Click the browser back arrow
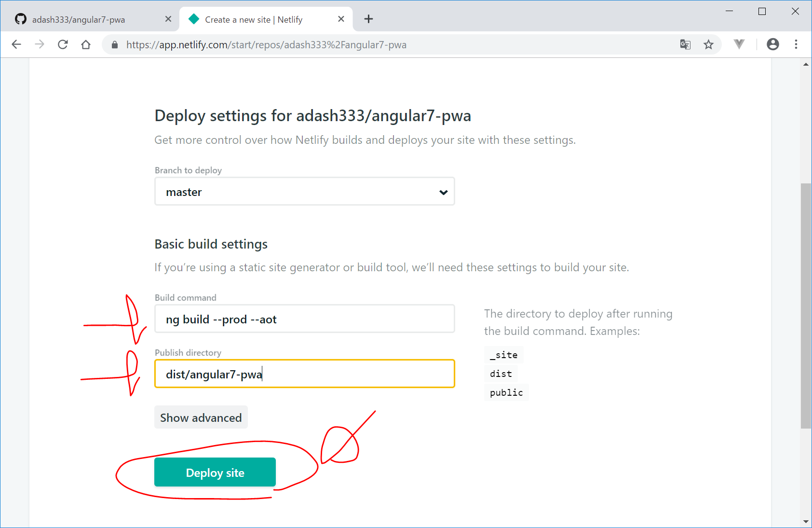 (16, 44)
